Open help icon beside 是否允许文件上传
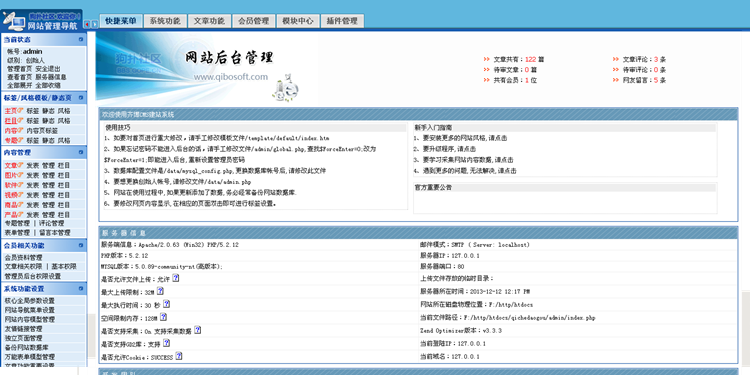 coord(176,278)
